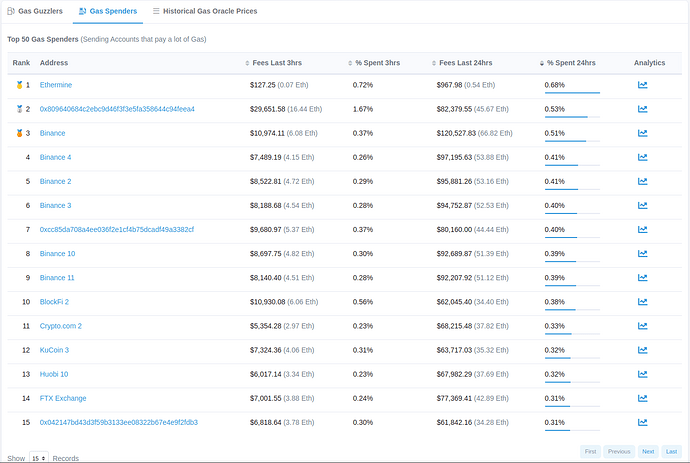Click the gold medal icon at rank 1
The image size is (690, 463).
tap(19, 85)
